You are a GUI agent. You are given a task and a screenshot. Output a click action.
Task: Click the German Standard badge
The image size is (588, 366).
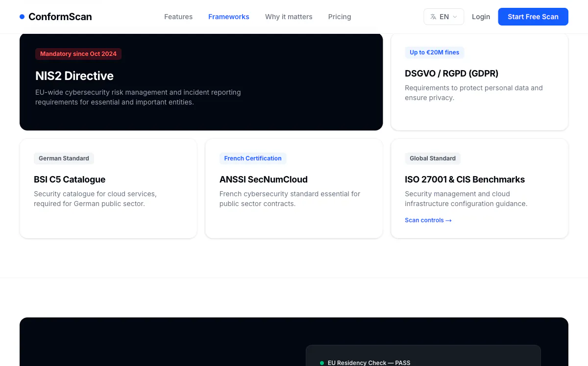coord(64,158)
